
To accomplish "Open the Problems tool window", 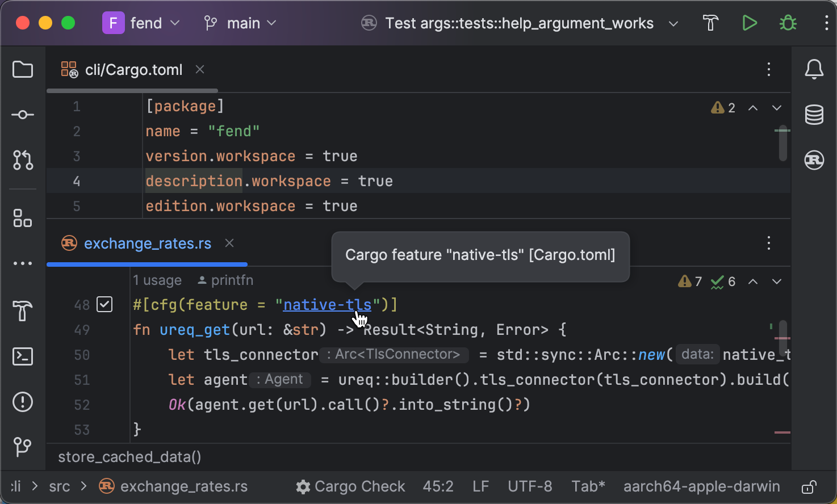I will click(22, 402).
